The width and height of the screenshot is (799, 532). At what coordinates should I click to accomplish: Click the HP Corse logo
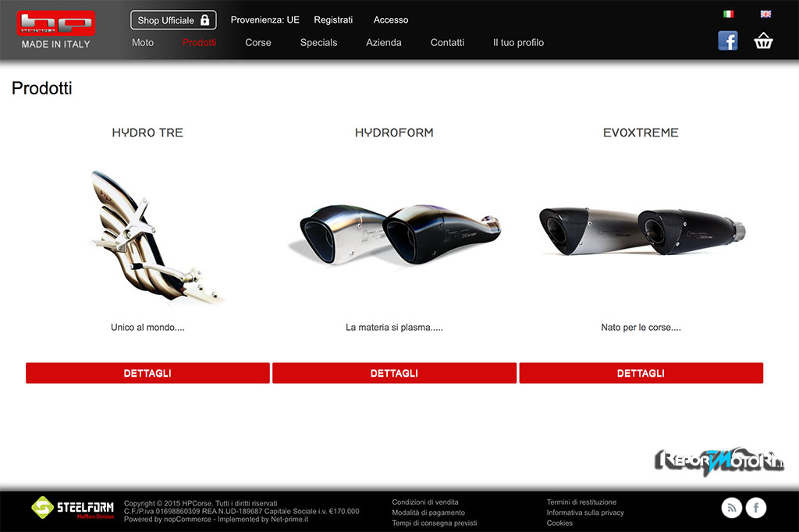(56, 30)
